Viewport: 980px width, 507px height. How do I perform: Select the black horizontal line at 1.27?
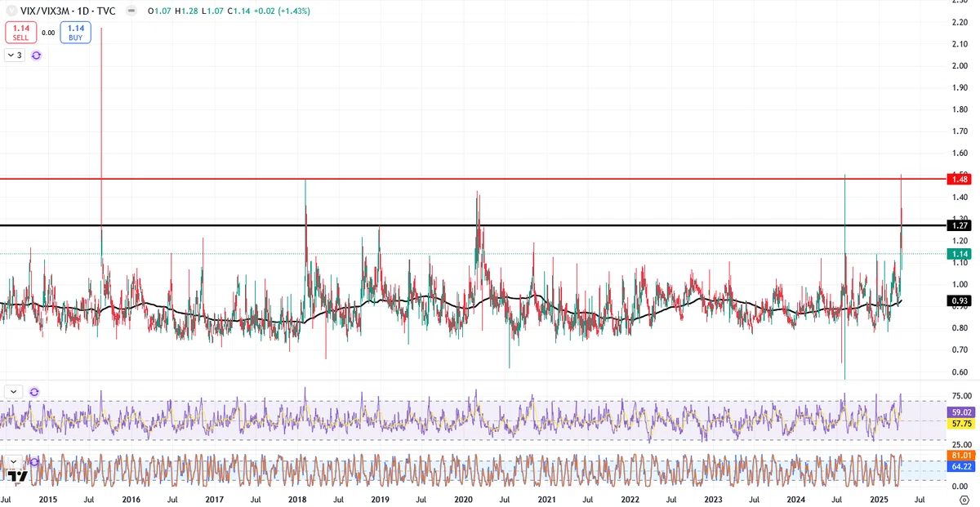pos(472,225)
